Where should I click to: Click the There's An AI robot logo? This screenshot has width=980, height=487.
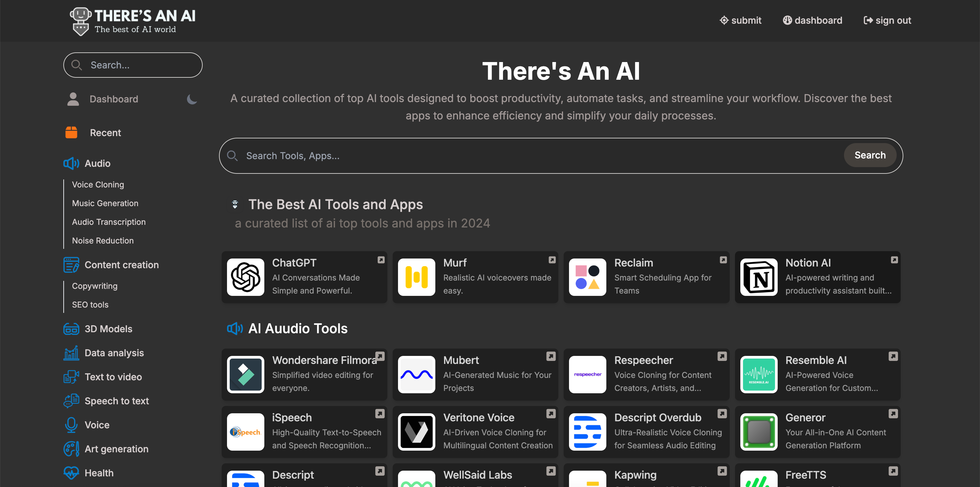click(x=80, y=21)
